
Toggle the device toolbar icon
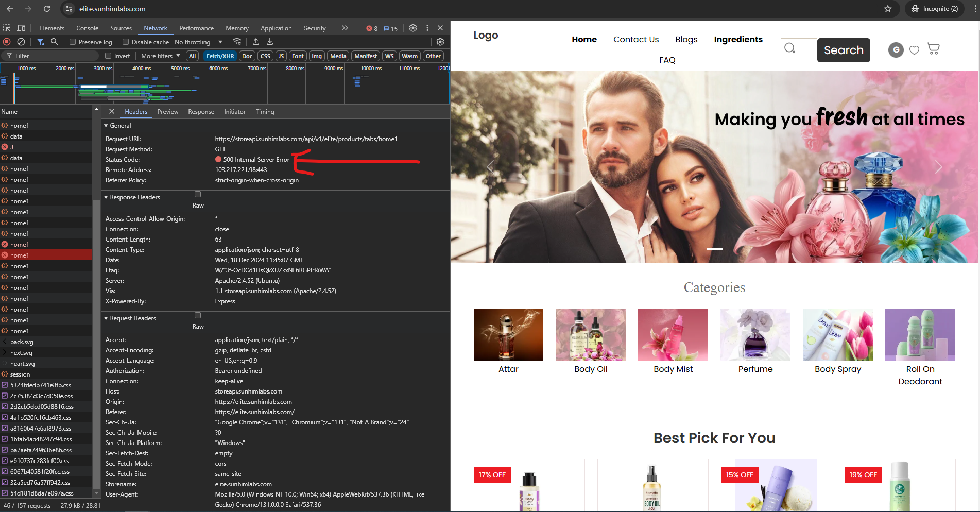point(21,28)
